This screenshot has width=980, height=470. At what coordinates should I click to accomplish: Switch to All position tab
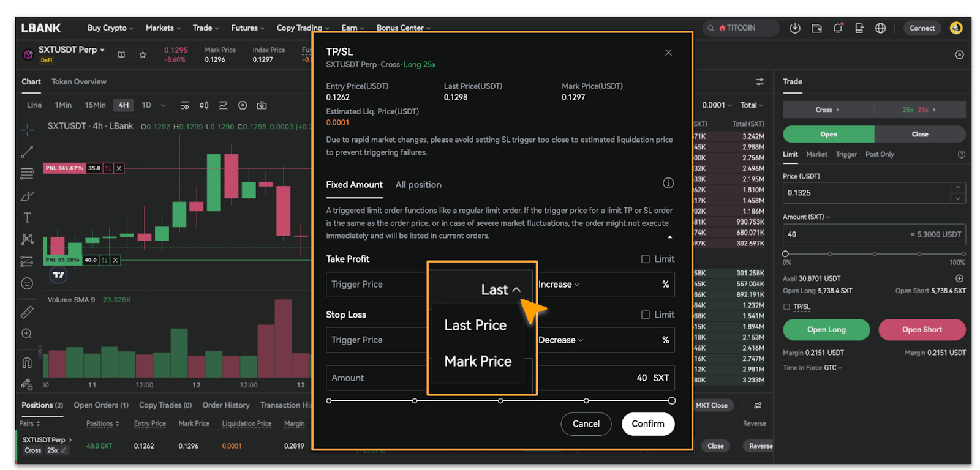418,184
